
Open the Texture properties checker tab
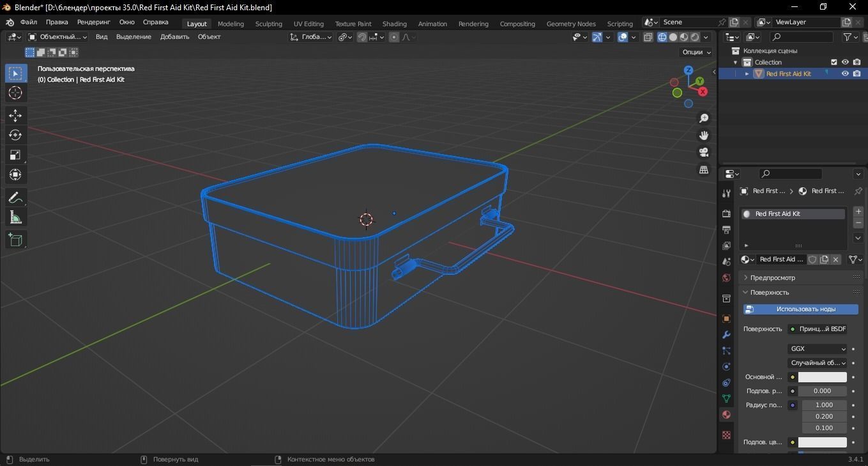[726, 435]
